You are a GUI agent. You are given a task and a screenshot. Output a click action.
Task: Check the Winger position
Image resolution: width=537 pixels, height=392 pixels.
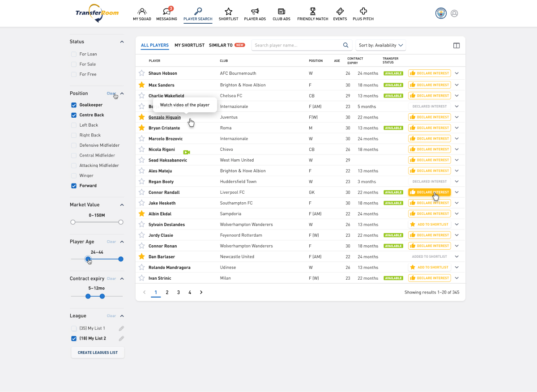pos(74,176)
